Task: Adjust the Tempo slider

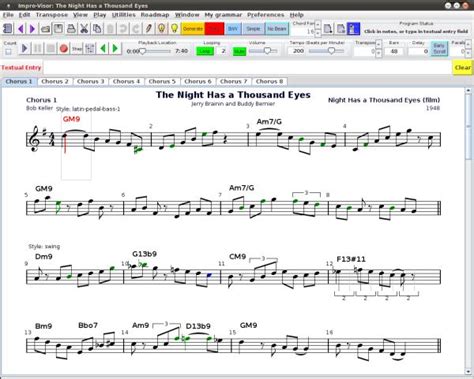Action: (327, 51)
